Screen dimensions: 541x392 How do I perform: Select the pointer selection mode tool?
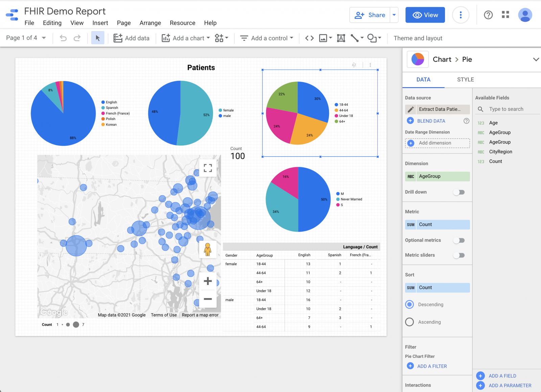(98, 38)
